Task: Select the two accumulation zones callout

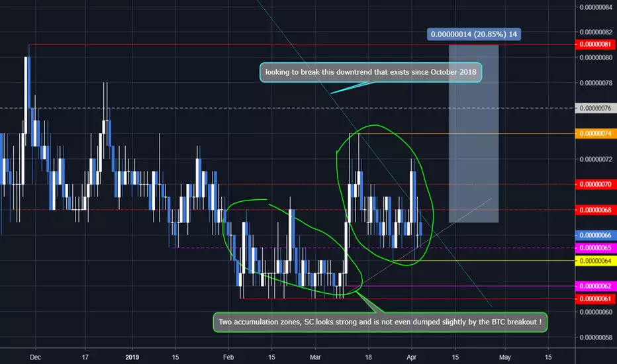Action: (x=380, y=322)
